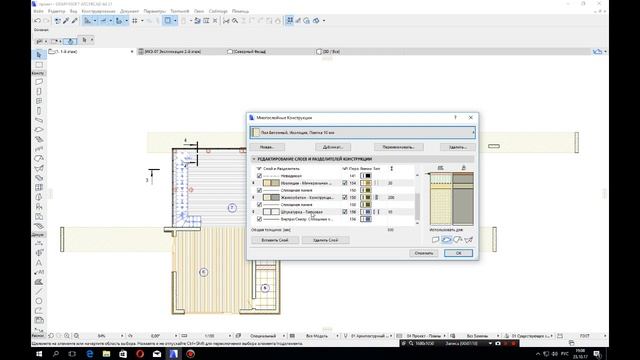Click pen color swatch of the insulation layer
Image resolution: width=640 pixels, height=360 pixels.
click(366, 183)
